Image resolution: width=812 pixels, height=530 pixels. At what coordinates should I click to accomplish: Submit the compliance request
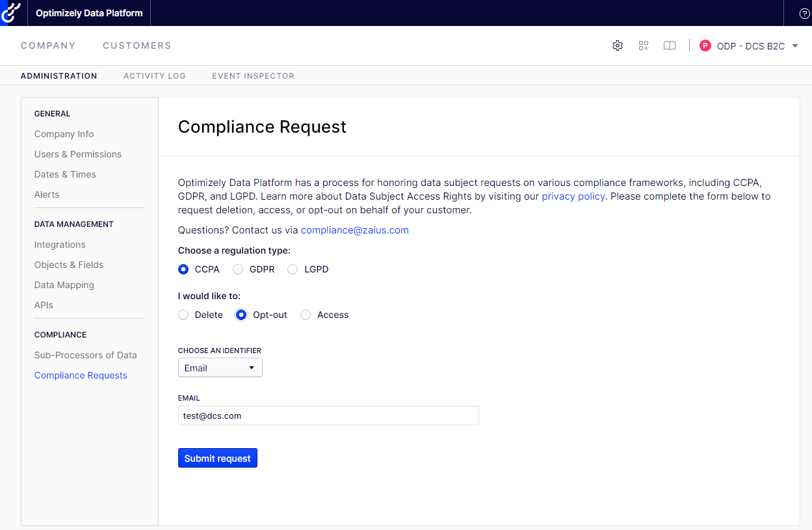(218, 458)
